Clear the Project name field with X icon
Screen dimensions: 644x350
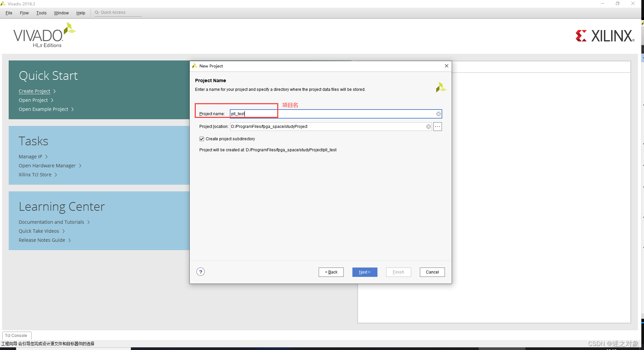(438, 114)
